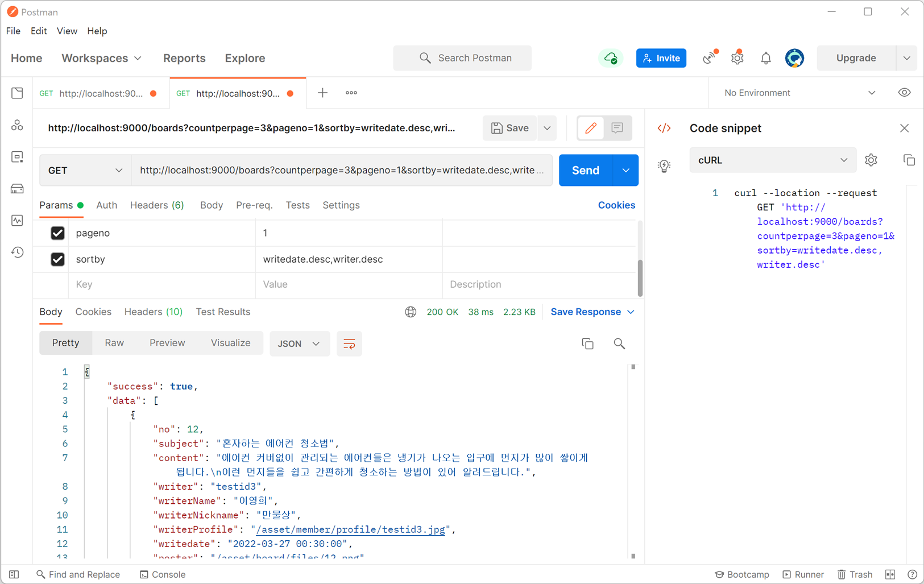The height and width of the screenshot is (584, 924).
Task: Copy the cURL code snippet
Action: (x=909, y=160)
